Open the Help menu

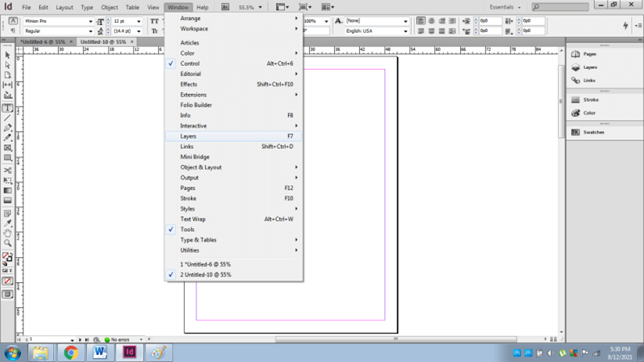click(203, 7)
